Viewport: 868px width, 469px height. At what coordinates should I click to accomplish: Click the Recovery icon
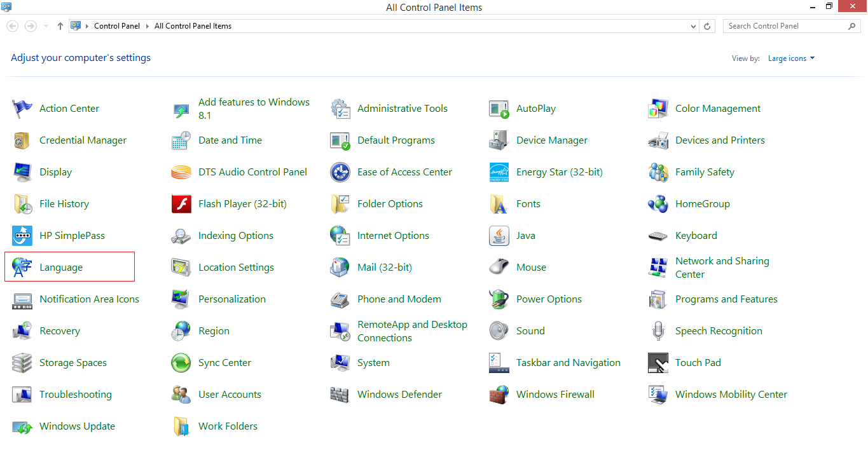pyautogui.click(x=22, y=331)
